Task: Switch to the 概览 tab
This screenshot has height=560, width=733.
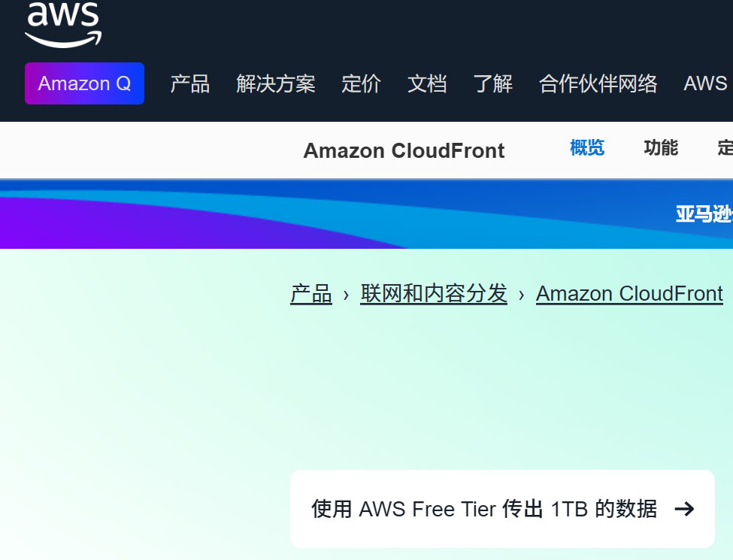Action: pyautogui.click(x=587, y=148)
